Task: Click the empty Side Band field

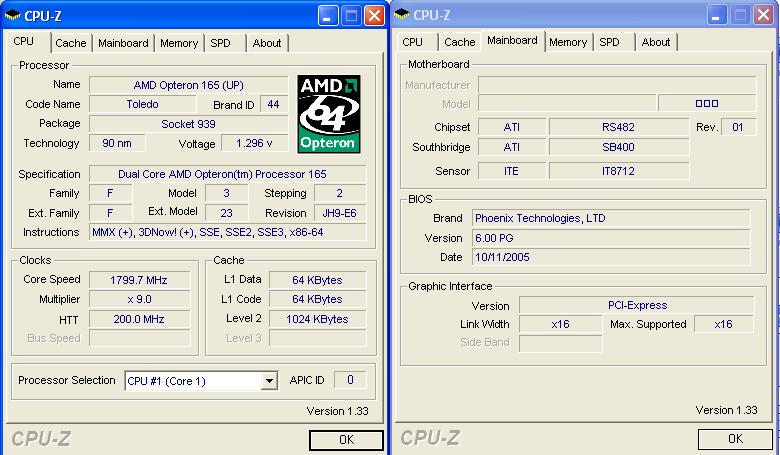Action: (561, 343)
